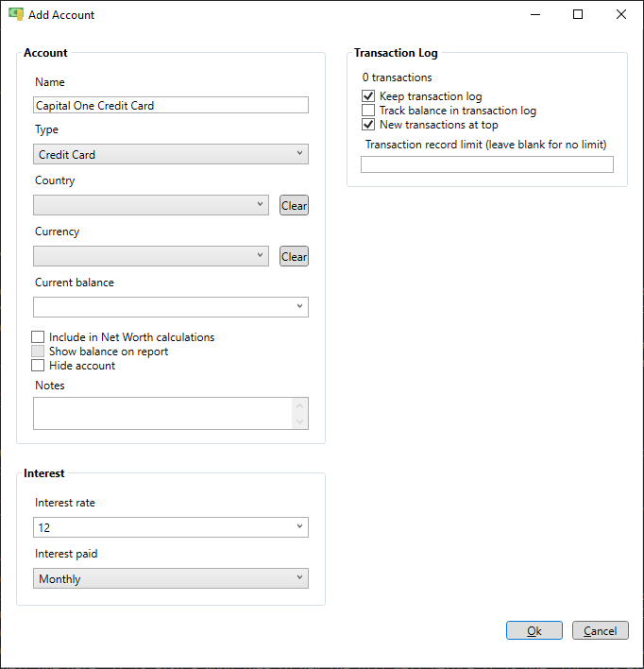Click the Notes box scroll up arrow

pyautogui.click(x=300, y=405)
